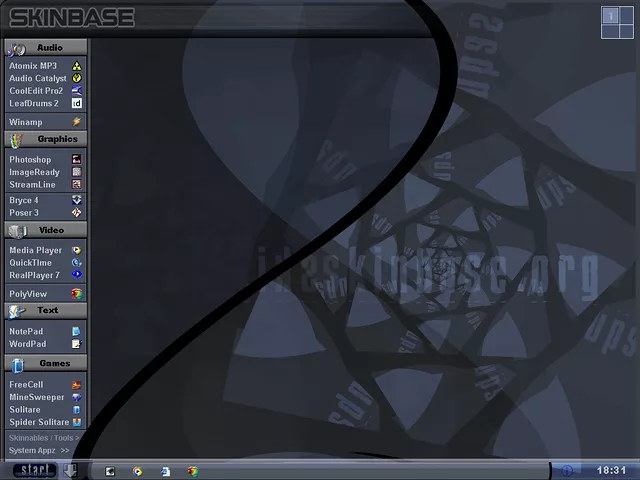Click the Media Player icon in Video
The height and width of the screenshot is (480, 640).
77,250
